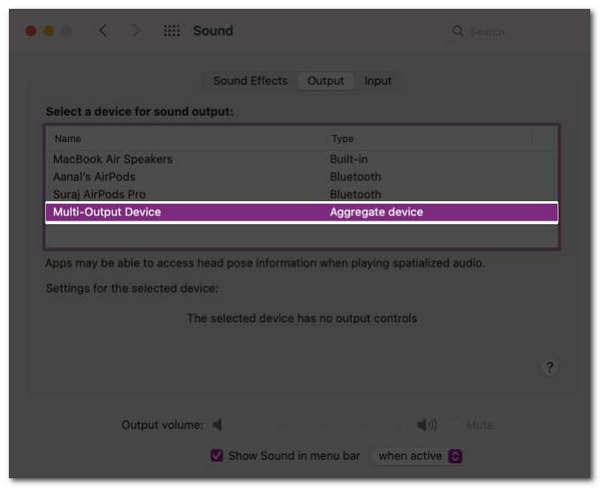Viewport: 600px width, 488px height.
Task: Click the forward navigation arrow
Action: click(135, 31)
